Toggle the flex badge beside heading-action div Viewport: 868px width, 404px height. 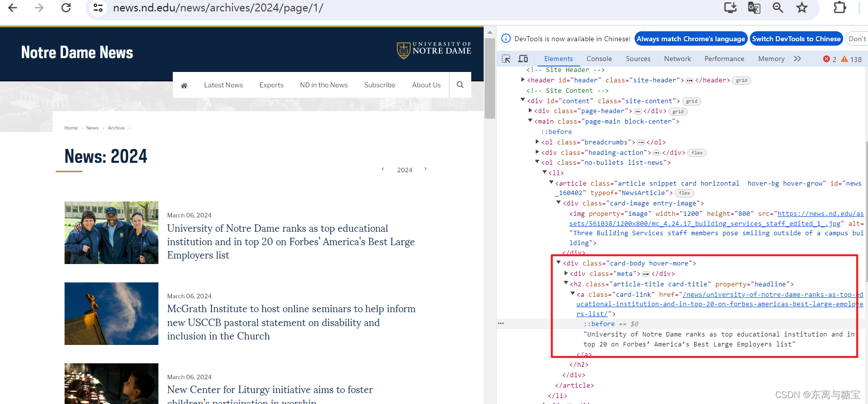pos(697,153)
